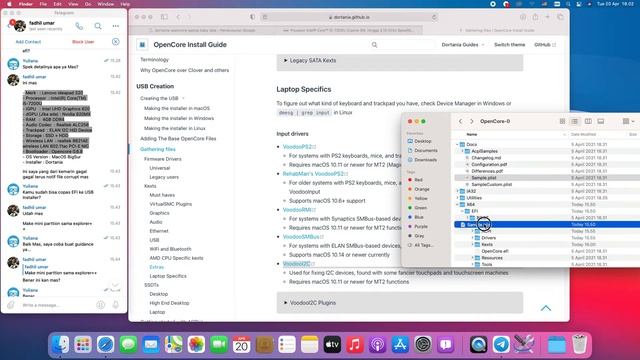This screenshot has height=360, width=640.
Task: Expand the Drivers folder in Finder
Action: 473,238
